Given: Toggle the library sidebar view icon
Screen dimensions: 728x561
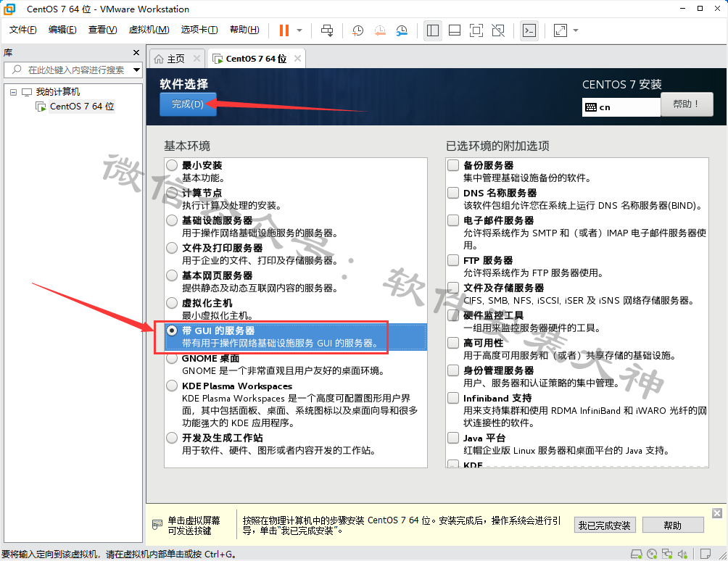Looking at the screenshot, I should pyautogui.click(x=433, y=30).
